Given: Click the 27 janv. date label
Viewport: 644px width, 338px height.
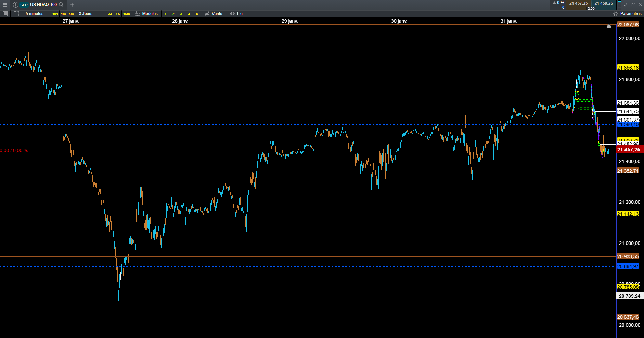Looking at the screenshot, I should [70, 21].
